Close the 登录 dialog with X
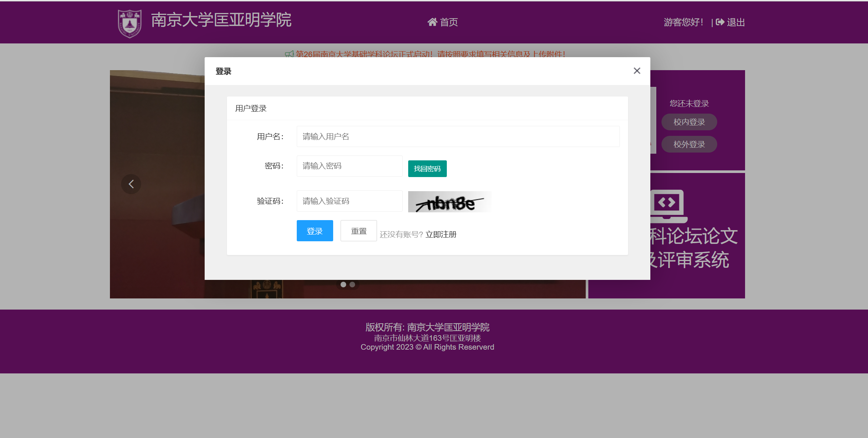 (x=637, y=71)
